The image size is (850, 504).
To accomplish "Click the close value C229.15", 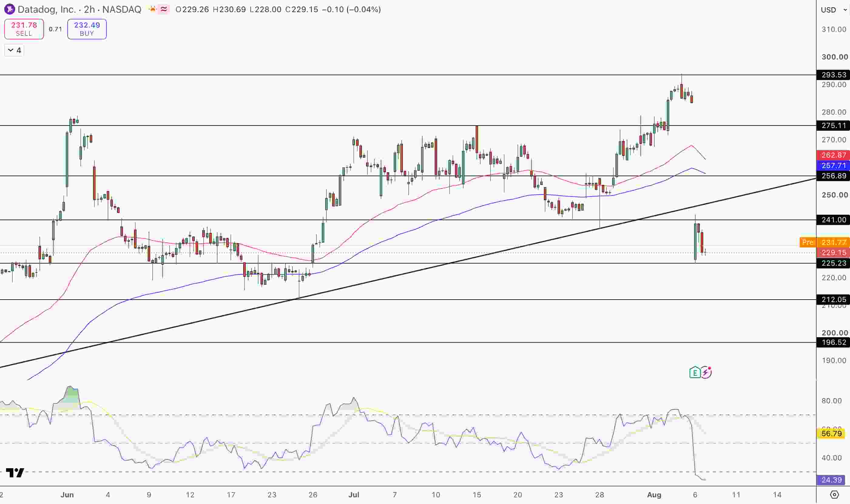I will coord(302,9).
